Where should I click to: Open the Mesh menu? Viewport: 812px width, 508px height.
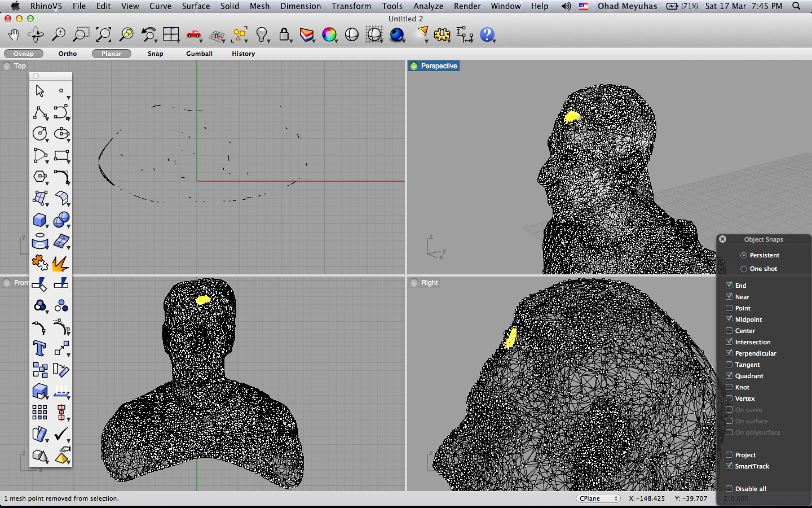tap(259, 6)
